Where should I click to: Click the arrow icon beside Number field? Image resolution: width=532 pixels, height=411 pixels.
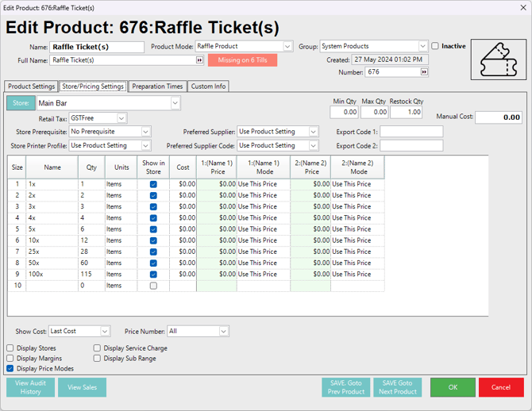coord(424,72)
